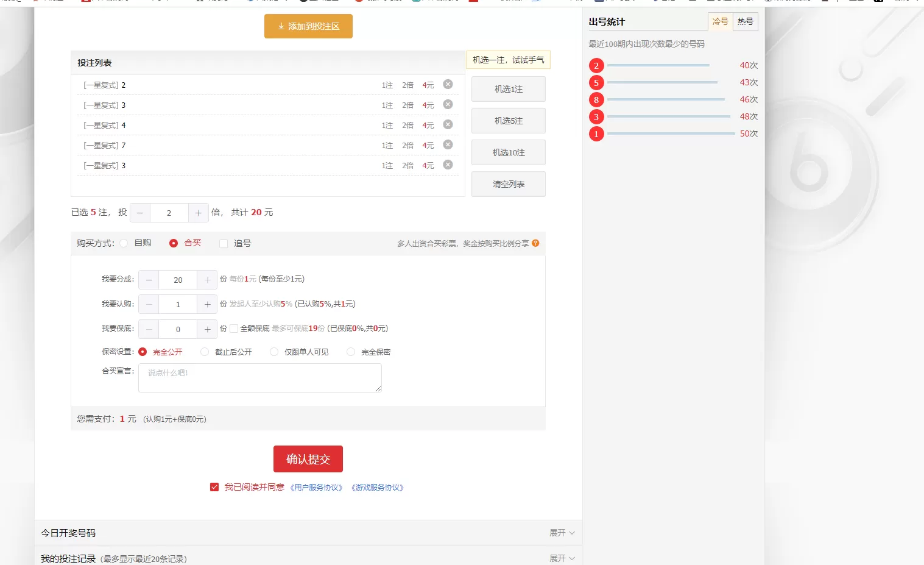924x565 pixels.
Task: Click the download icon in 添加到投注区 button
Action: coord(281,26)
